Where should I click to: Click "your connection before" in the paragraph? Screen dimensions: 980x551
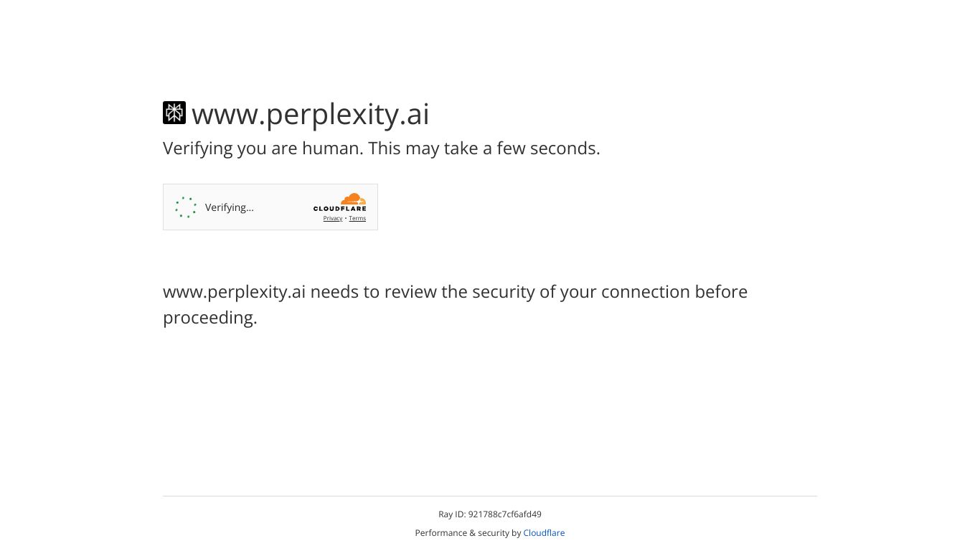[654, 292]
